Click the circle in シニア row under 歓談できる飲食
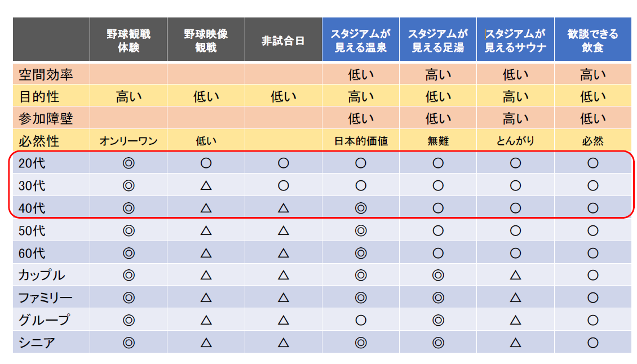The height and width of the screenshot is (364, 637). [x=592, y=342]
